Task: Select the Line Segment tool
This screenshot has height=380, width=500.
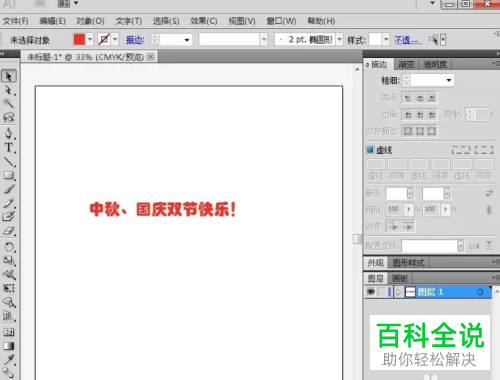Action: 9,162
